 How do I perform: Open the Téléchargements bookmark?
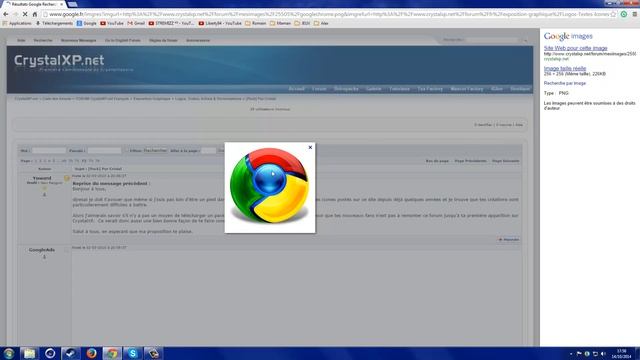tap(54, 23)
